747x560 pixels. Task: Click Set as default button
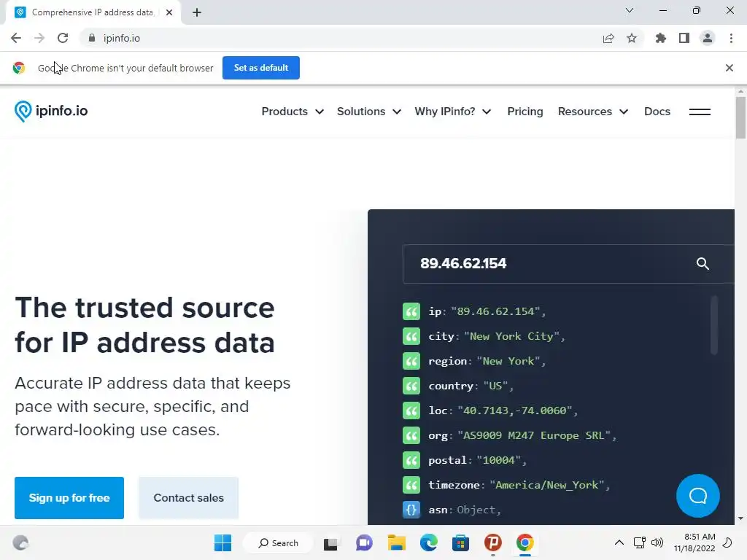[x=261, y=68]
